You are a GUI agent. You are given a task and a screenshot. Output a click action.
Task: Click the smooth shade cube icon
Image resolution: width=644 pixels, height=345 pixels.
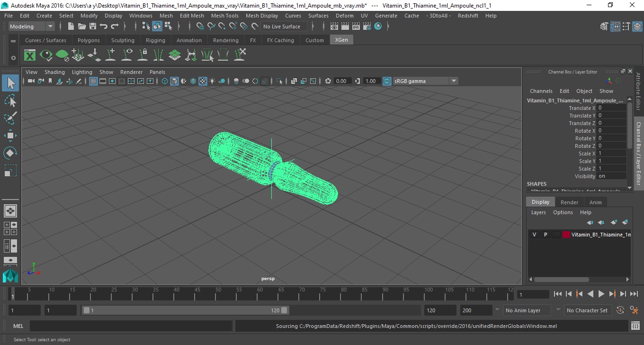point(174,81)
